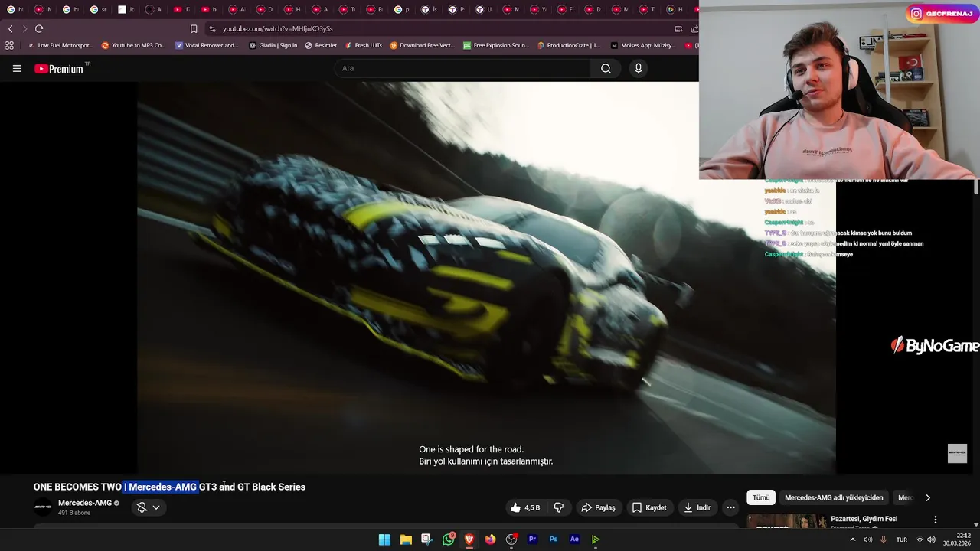The height and width of the screenshot is (551, 980).
Task: Click the Paylaş share button
Action: tap(598, 507)
